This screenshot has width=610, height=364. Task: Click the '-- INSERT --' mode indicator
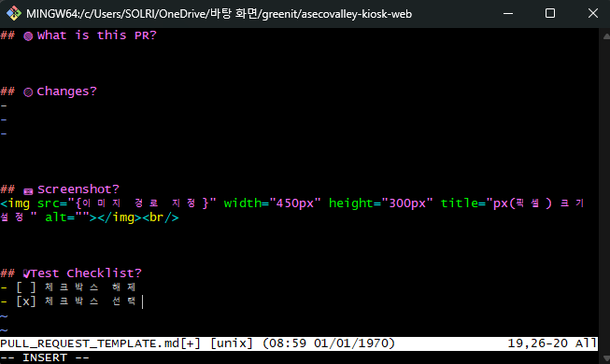tap(45, 357)
